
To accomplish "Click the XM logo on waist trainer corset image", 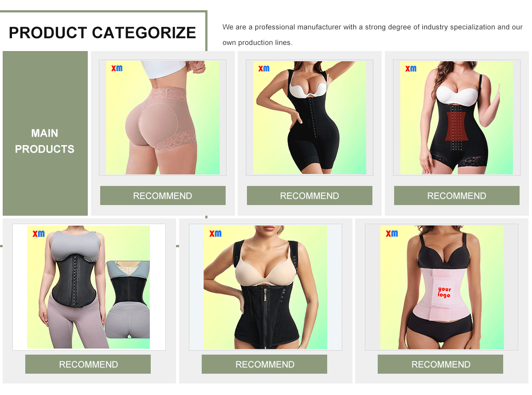I will tap(39, 233).
